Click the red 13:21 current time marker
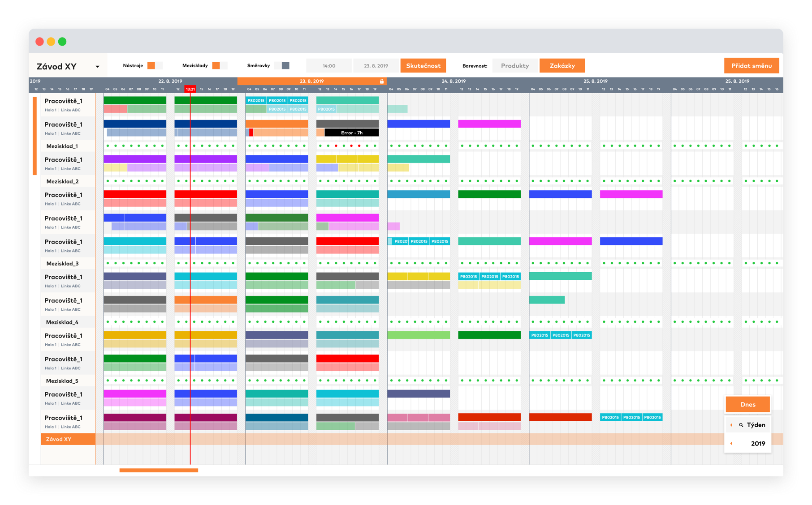This screenshot has height=505, width=812. pyautogui.click(x=190, y=89)
